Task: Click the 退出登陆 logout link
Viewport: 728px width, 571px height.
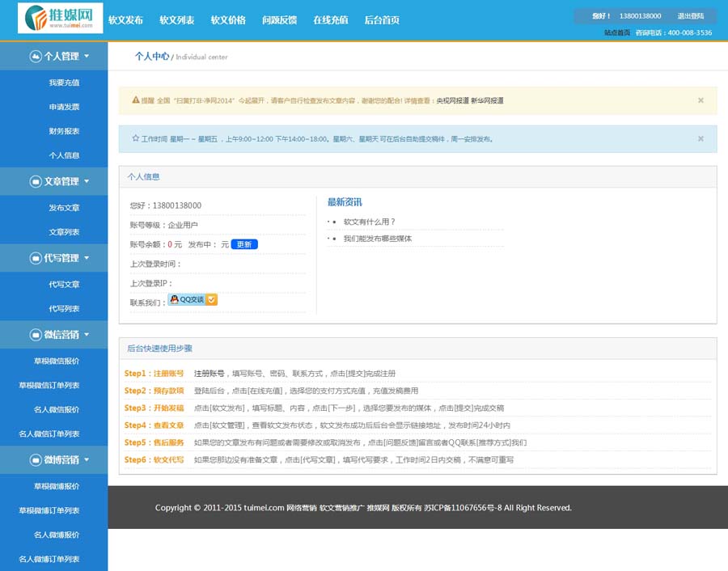Action: 690,16
